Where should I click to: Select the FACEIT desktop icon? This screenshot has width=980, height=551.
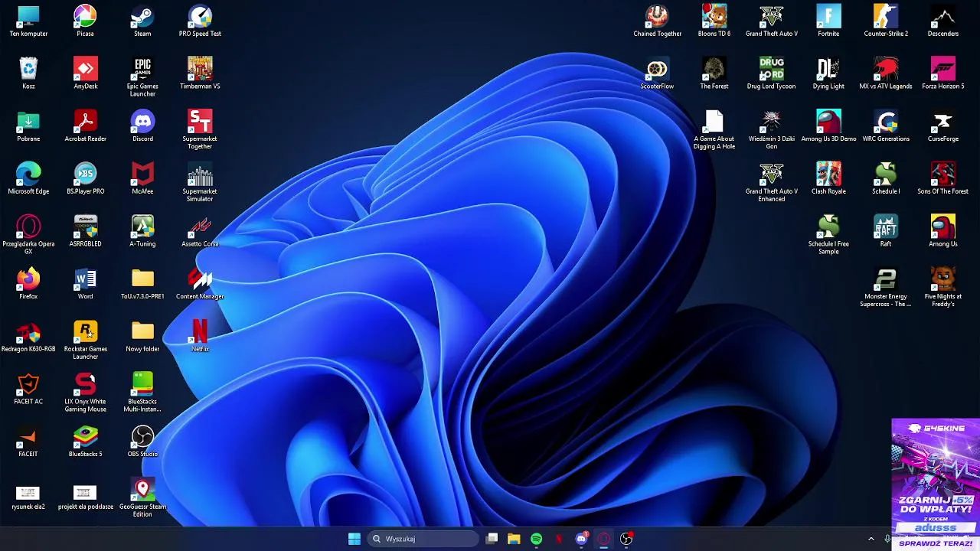click(x=28, y=442)
